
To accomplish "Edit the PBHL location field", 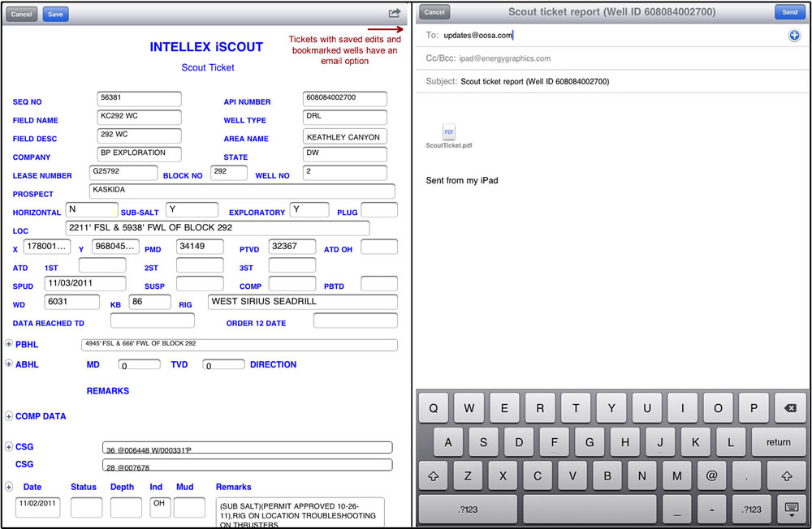I will [x=240, y=345].
